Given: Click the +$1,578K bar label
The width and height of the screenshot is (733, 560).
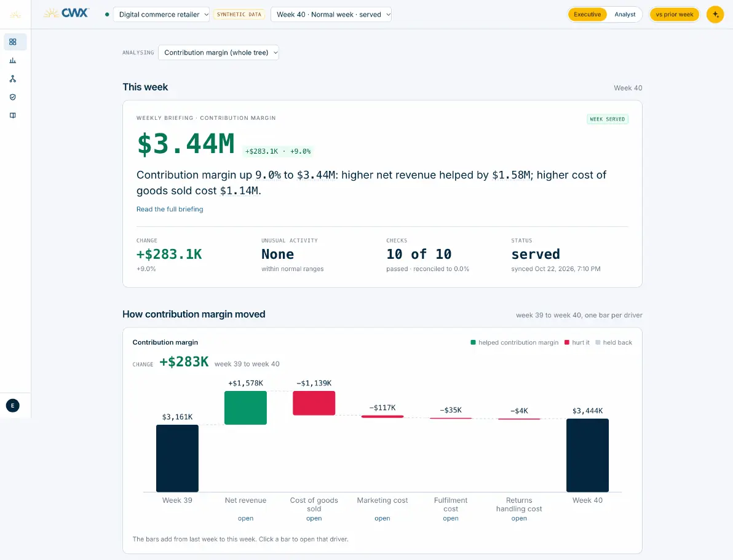Looking at the screenshot, I should pos(245,384).
